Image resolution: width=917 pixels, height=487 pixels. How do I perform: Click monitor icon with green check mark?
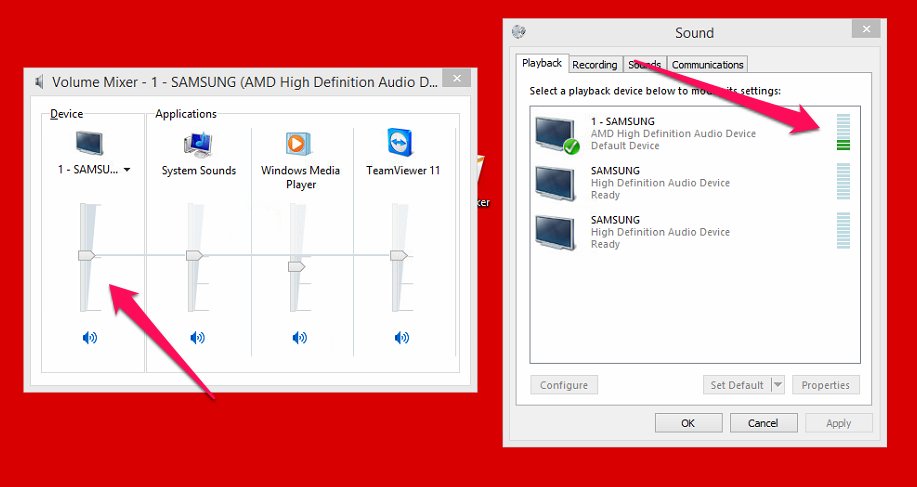557,134
